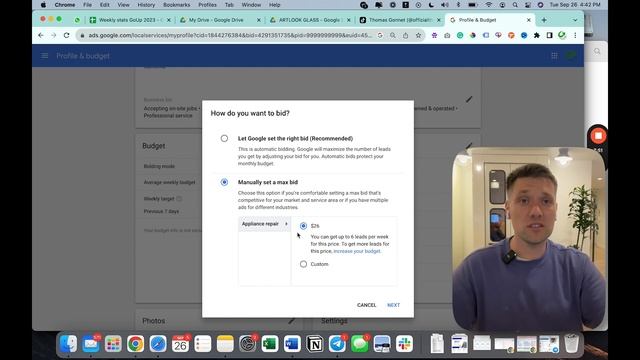
Task: Stop the screen recording
Action: tap(598, 136)
